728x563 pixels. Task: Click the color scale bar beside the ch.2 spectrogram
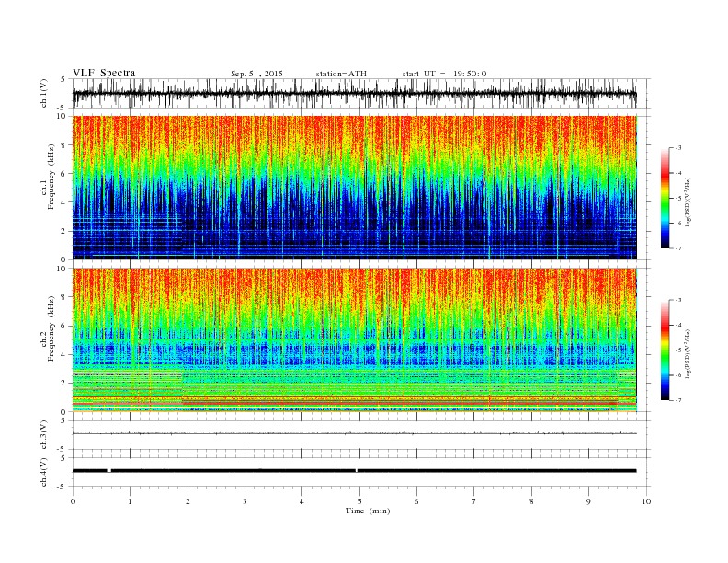[x=665, y=350]
